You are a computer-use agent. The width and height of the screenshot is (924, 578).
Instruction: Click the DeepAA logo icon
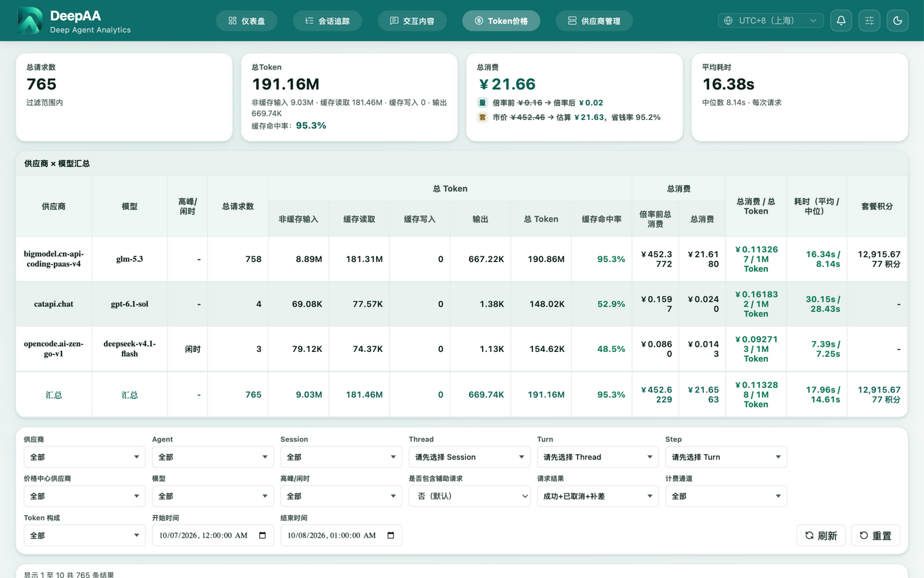pyautogui.click(x=30, y=21)
